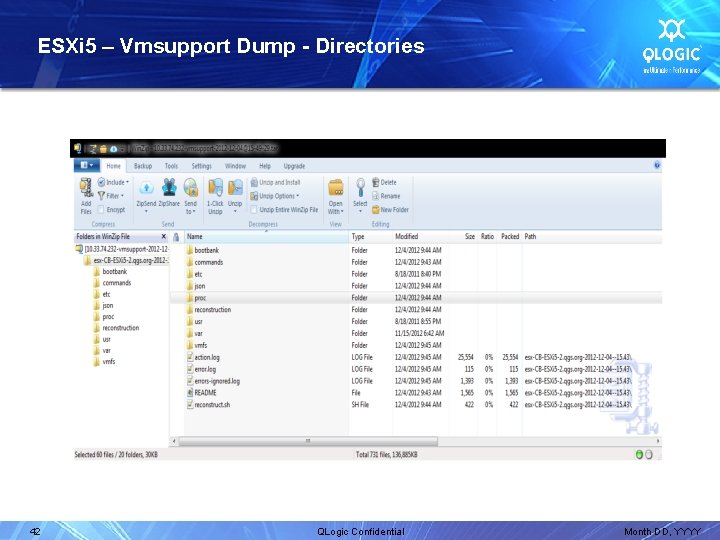The width and height of the screenshot is (720, 540).
Task: Open the Select dropdown arrow
Action: [x=360, y=212]
